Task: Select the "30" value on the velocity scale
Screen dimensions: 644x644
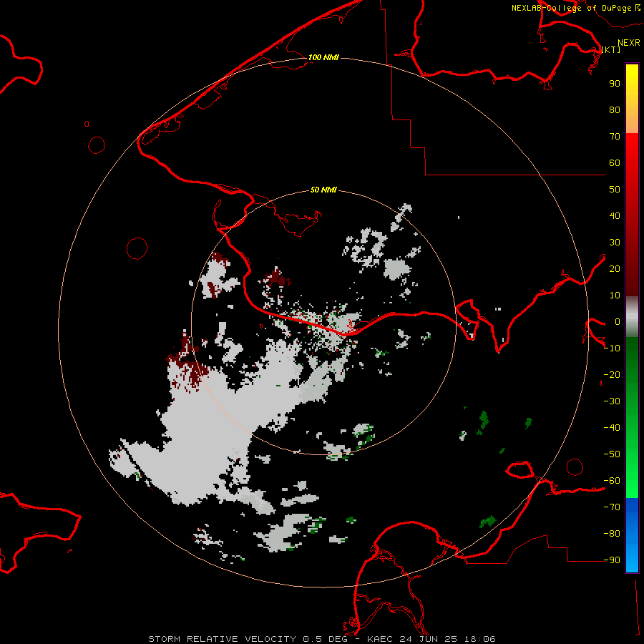Action: 615,243
